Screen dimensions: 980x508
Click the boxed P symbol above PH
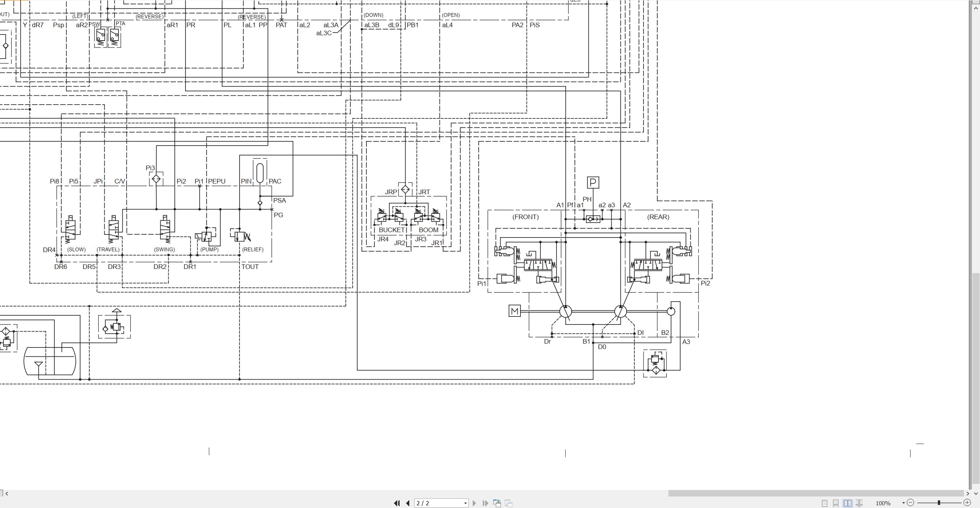click(593, 182)
